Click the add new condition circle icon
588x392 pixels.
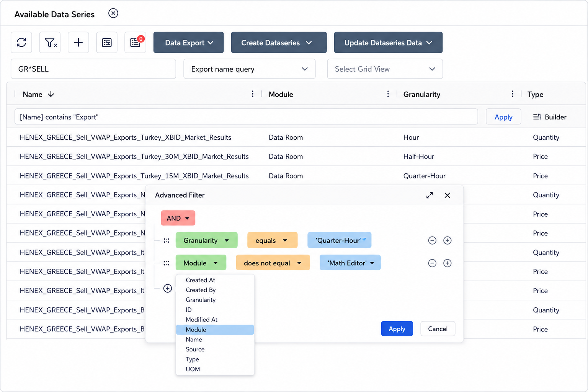[168, 288]
